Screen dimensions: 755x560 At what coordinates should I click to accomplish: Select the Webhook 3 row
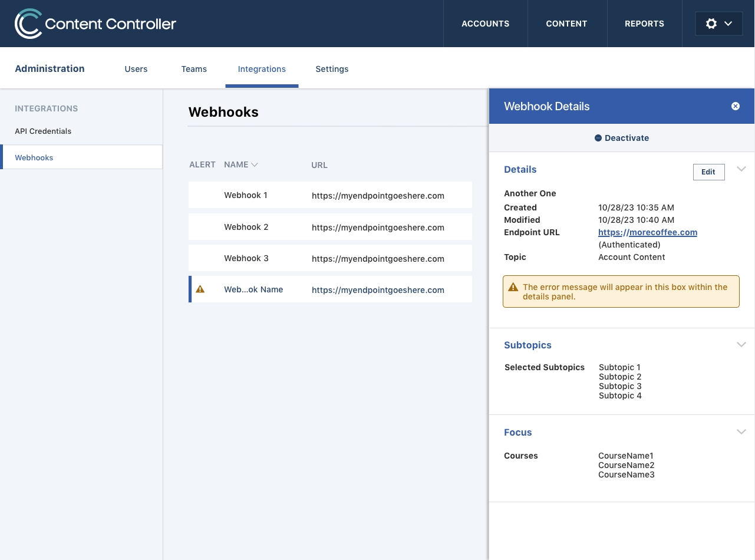click(x=330, y=258)
